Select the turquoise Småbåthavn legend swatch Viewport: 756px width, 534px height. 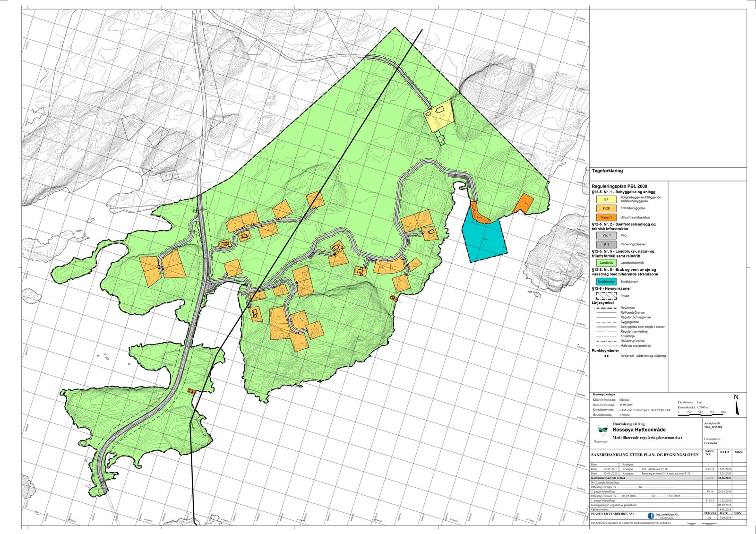[606, 282]
